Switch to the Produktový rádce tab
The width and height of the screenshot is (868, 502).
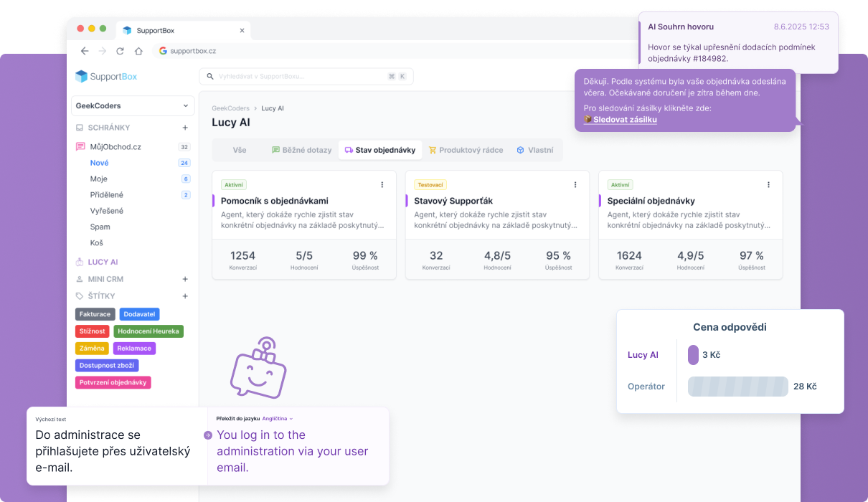click(466, 150)
